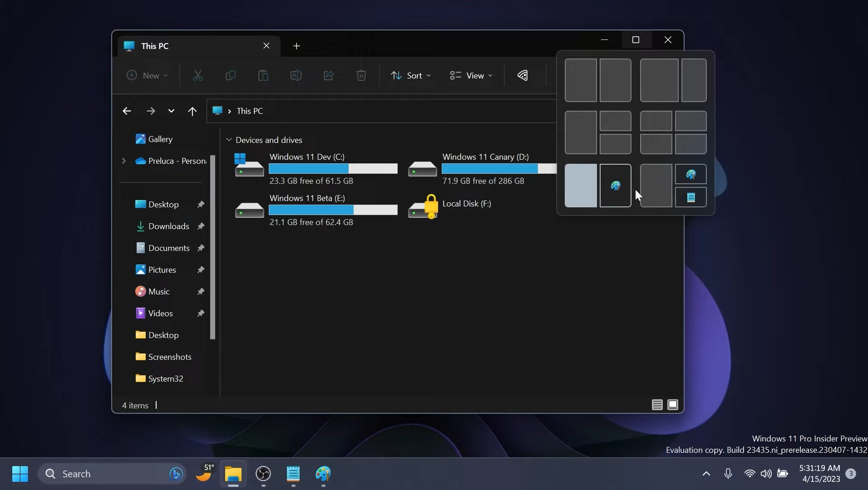Click the Copy icon in toolbar
This screenshot has height=490, width=868.
click(231, 75)
